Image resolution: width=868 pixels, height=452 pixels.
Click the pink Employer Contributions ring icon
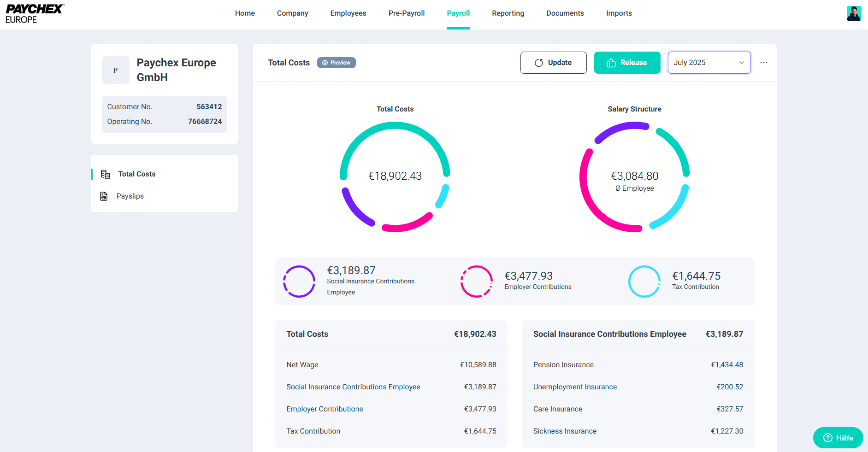[477, 282]
